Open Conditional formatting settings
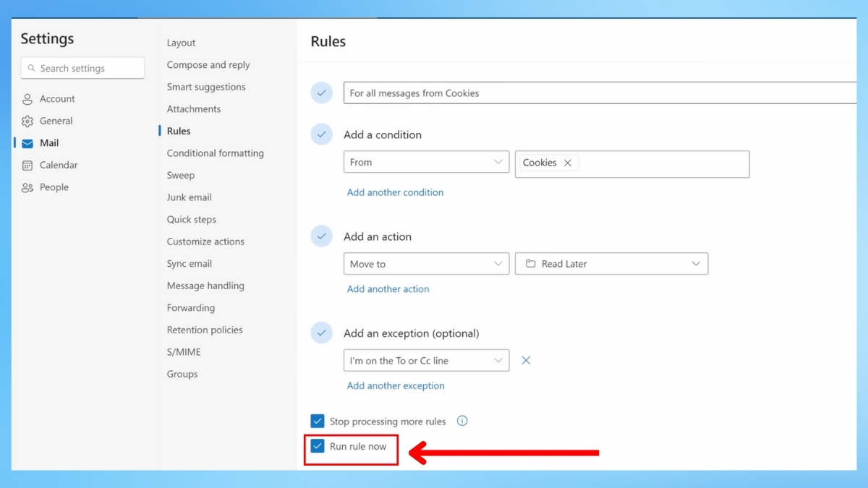Screen dimensions: 868x488 coord(215,153)
